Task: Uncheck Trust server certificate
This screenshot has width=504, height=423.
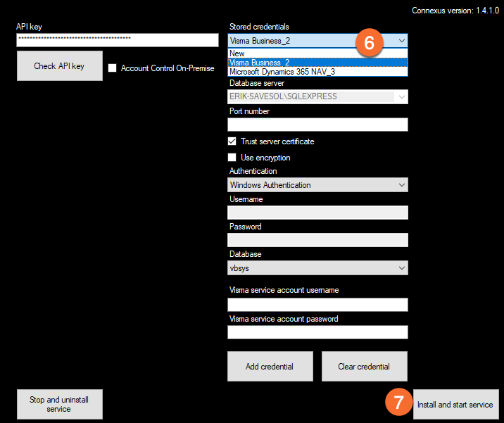Action: click(x=233, y=141)
